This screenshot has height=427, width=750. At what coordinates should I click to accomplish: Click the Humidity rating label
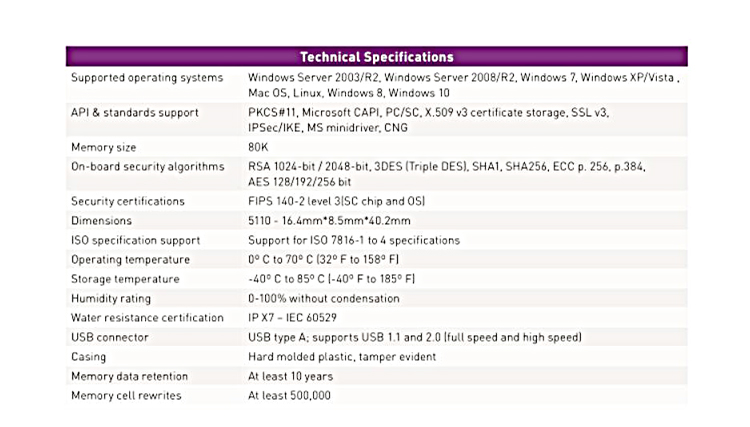coord(110,299)
